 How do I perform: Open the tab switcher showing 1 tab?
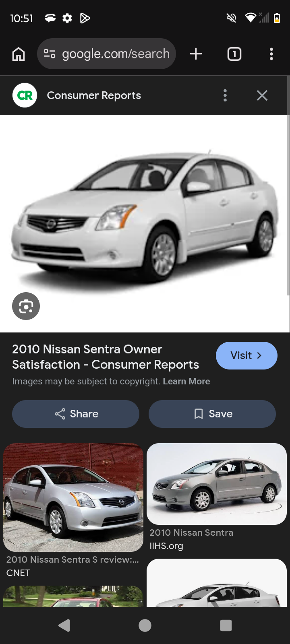click(234, 54)
